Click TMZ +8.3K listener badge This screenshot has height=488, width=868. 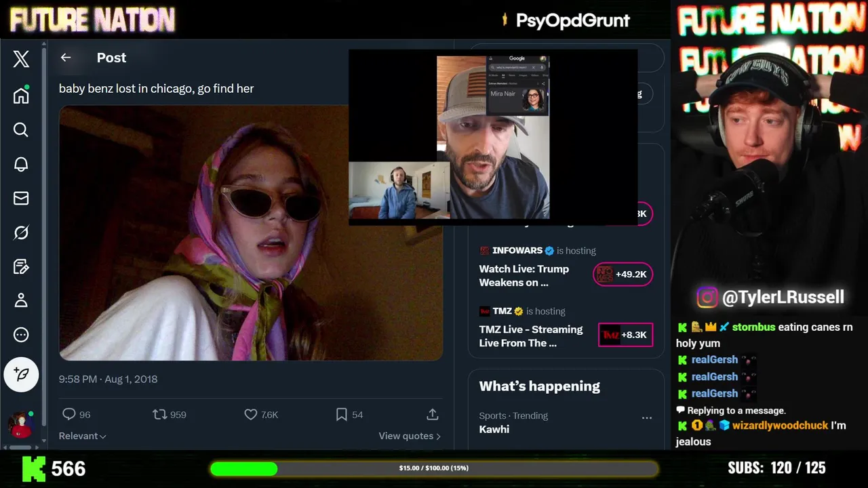coord(625,335)
